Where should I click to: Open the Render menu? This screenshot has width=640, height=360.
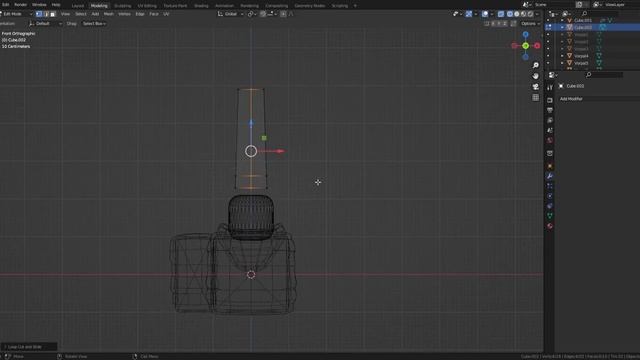(x=20, y=4)
